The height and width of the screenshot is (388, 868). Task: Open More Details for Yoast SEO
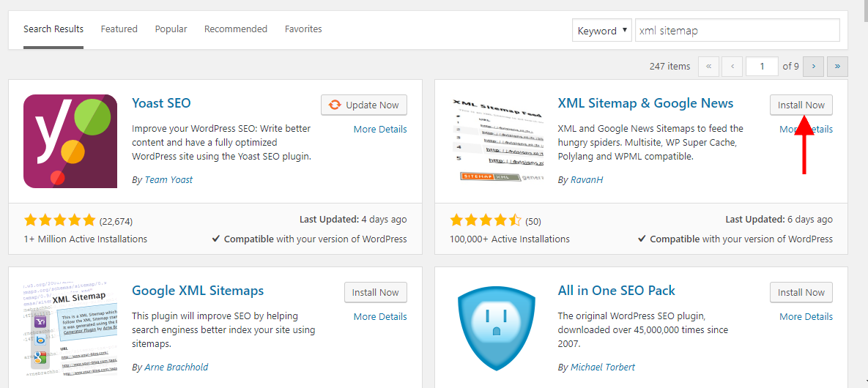point(379,130)
